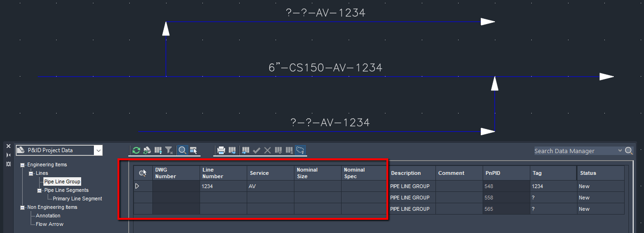Click the Remove Filter funnel icon
Screen dimensions: 644x233
tap(169, 150)
